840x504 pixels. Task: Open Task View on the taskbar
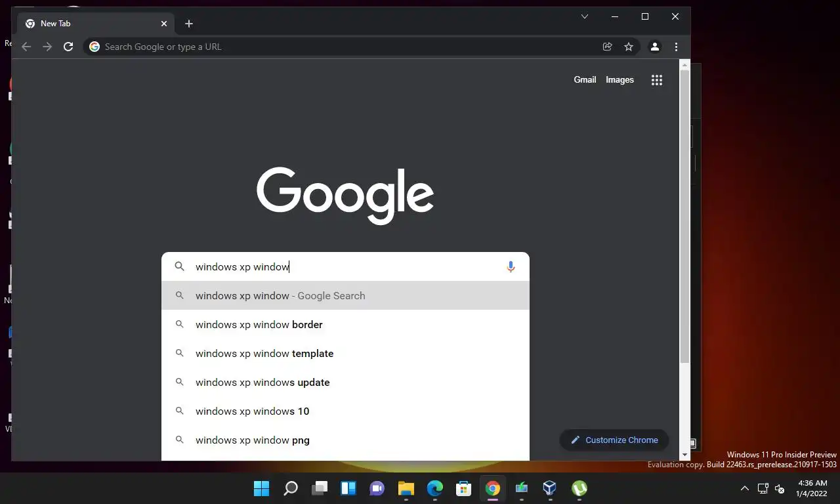point(320,488)
